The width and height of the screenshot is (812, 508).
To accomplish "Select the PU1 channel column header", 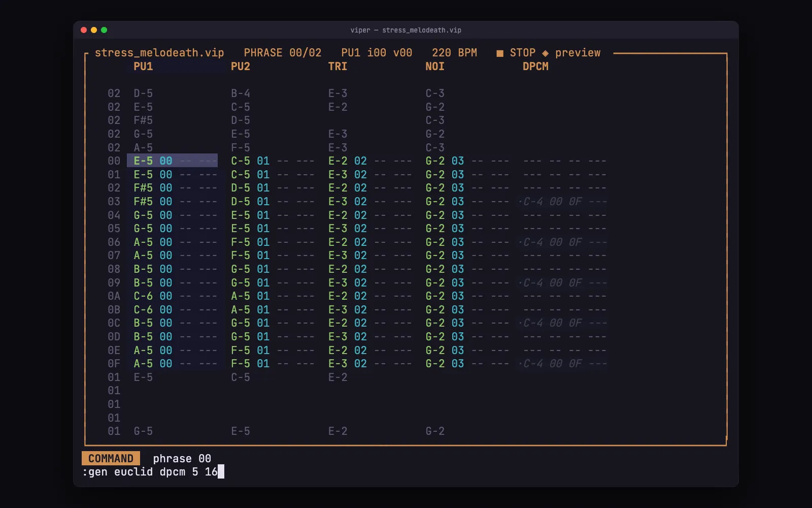I will (x=143, y=67).
